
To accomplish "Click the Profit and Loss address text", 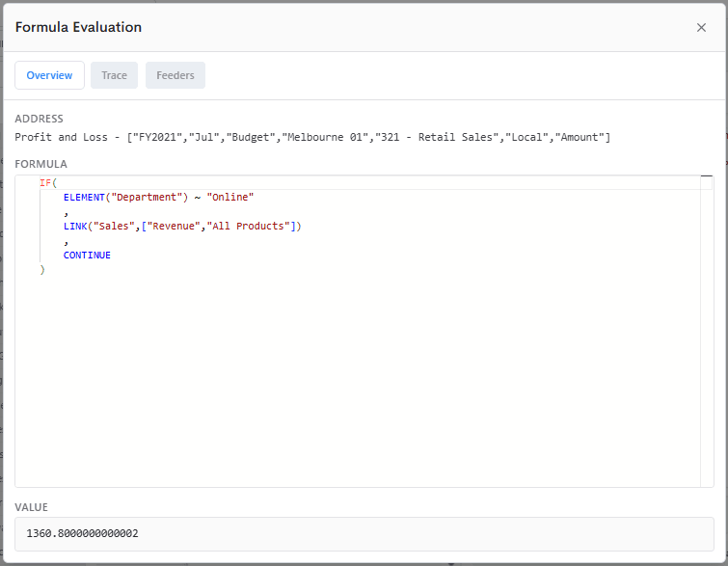I will (x=312, y=138).
